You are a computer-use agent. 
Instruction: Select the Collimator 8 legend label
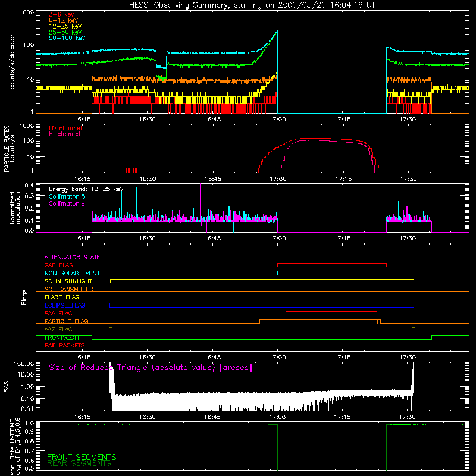67,196
